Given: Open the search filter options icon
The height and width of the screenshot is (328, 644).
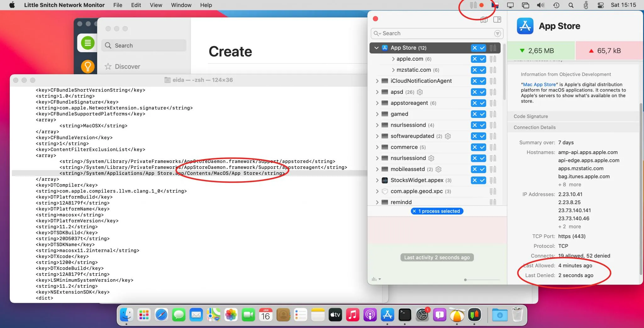Looking at the screenshot, I should tap(497, 33).
